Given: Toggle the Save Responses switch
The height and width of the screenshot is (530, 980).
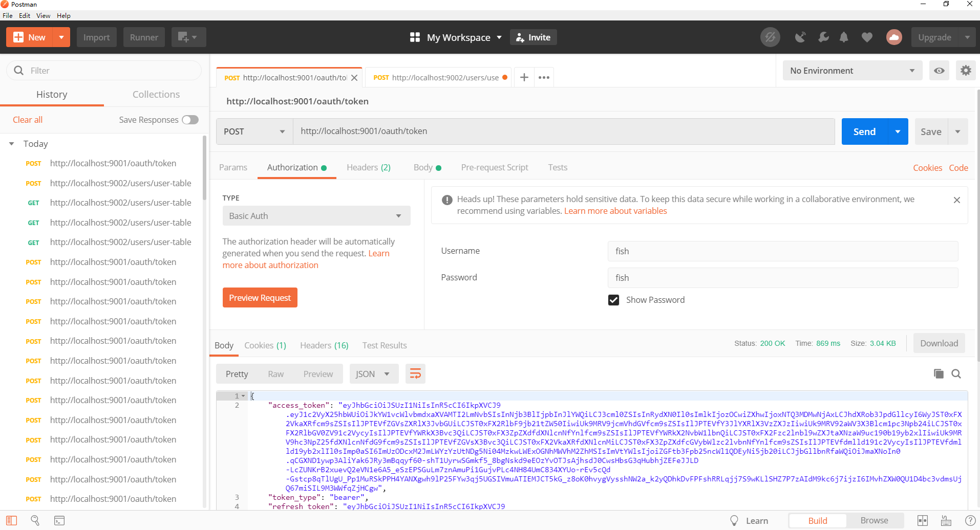Looking at the screenshot, I should point(190,120).
